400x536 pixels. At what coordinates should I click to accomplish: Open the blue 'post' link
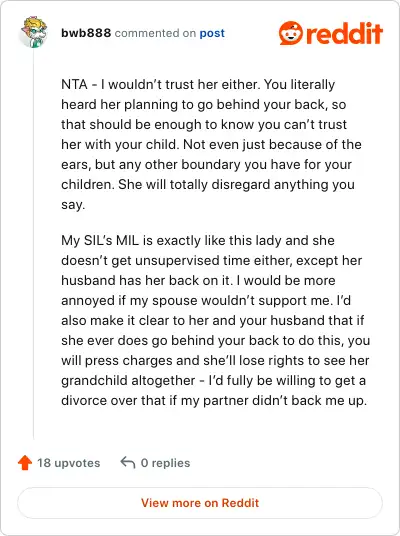212,34
